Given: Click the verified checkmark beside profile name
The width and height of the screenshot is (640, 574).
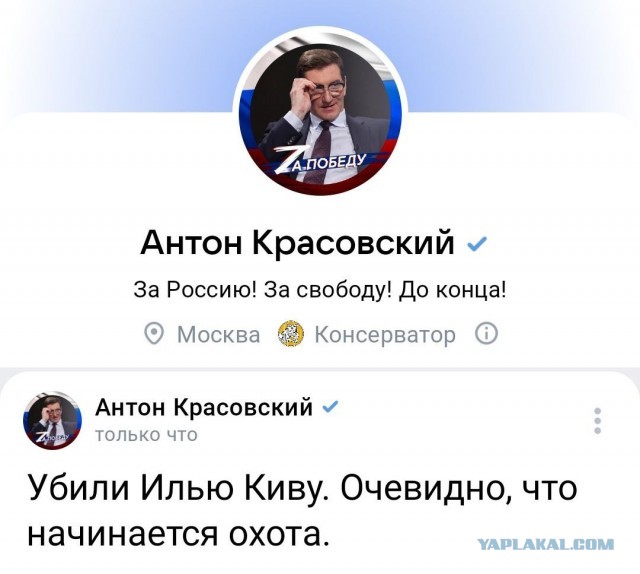Looking at the screenshot, I should tap(476, 244).
